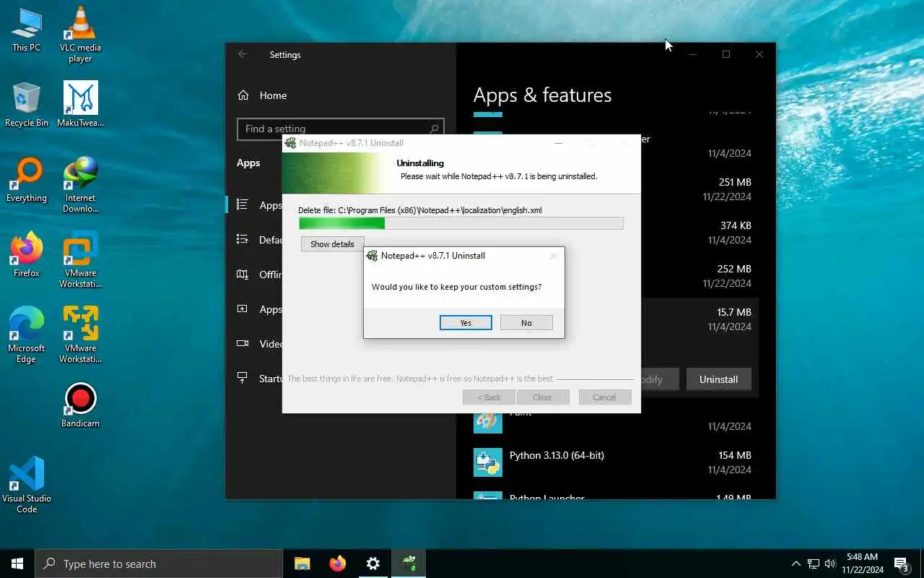The height and width of the screenshot is (578, 924).
Task: Switch to Settings from the taskbar
Action: pyautogui.click(x=373, y=564)
